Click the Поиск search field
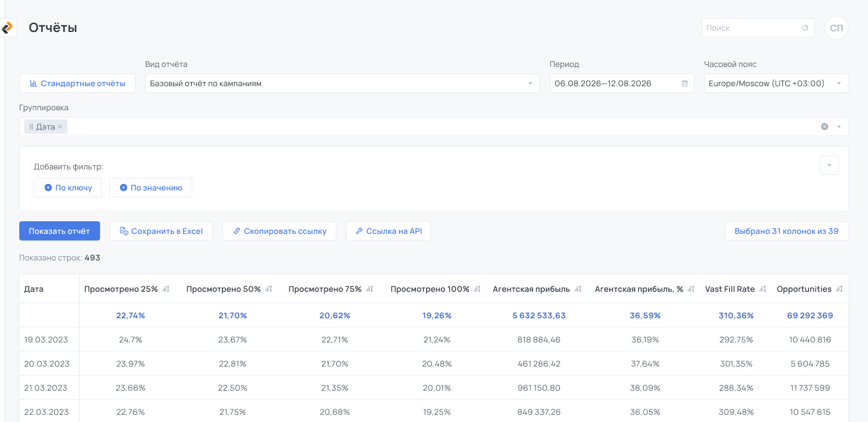Viewport: 868px width, 422px height. coord(758,28)
